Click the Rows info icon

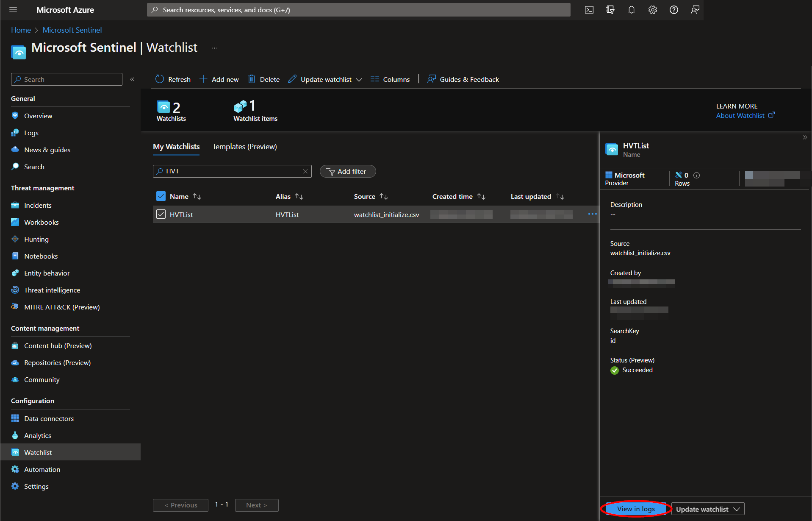696,175
